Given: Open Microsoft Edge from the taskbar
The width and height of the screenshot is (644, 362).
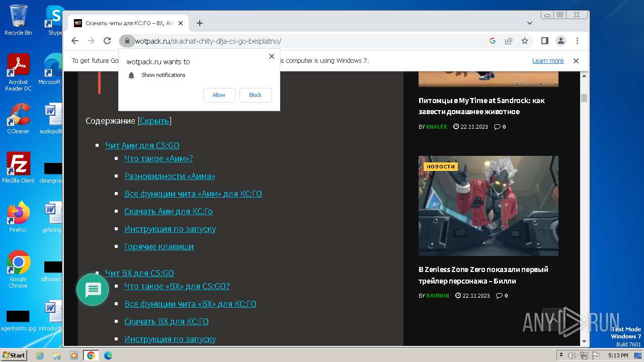Looking at the screenshot, I should [x=108, y=355].
